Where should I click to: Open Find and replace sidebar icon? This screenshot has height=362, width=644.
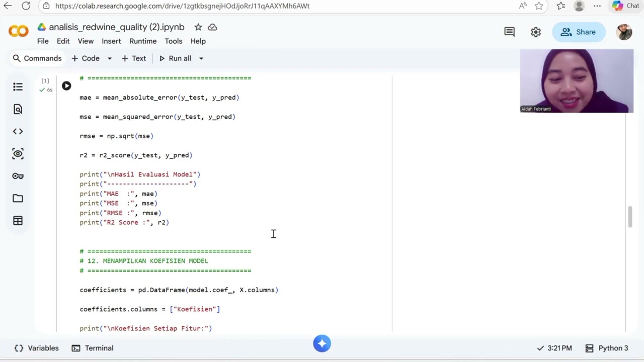[x=18, y=109]
